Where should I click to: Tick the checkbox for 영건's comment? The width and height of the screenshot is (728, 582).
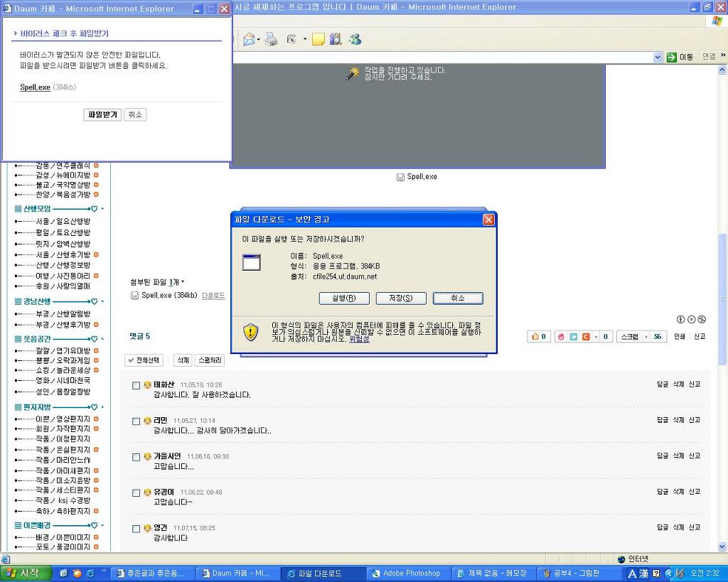tap(136, 529)
